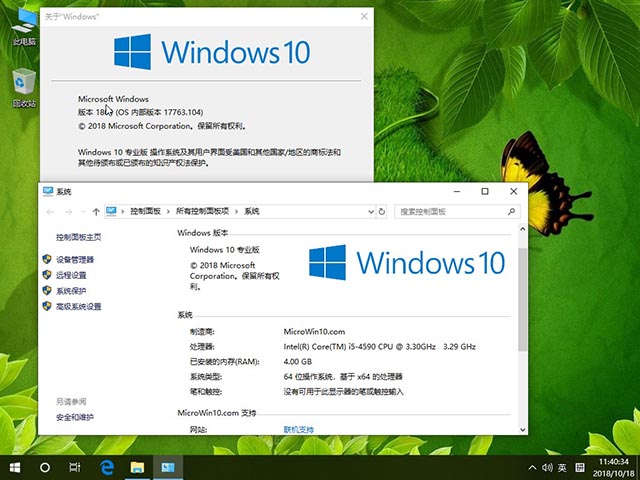Minimize the System window
The width and height of the screenshot is (640, 480).
pyautogui.click(x=457, y=191)
